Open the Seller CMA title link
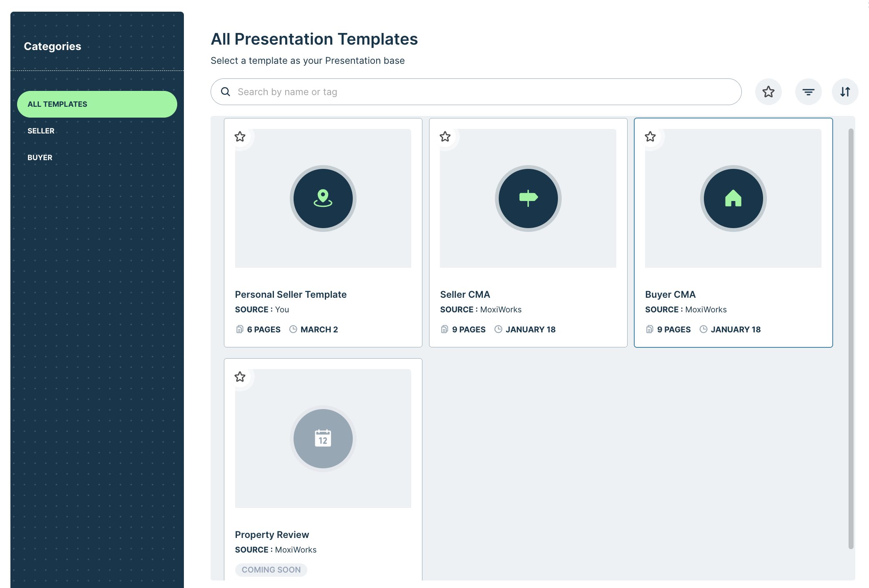 click(465, 294)
